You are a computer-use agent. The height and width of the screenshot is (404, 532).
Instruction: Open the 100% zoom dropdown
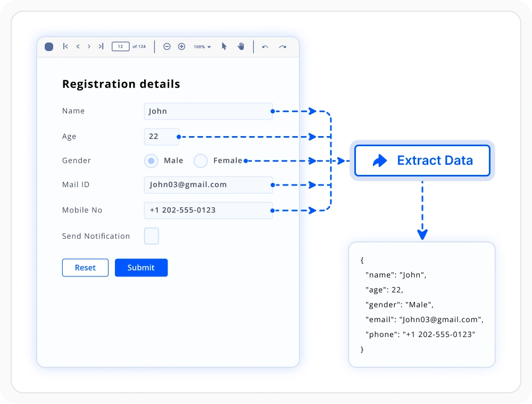[x=202, y=47]
